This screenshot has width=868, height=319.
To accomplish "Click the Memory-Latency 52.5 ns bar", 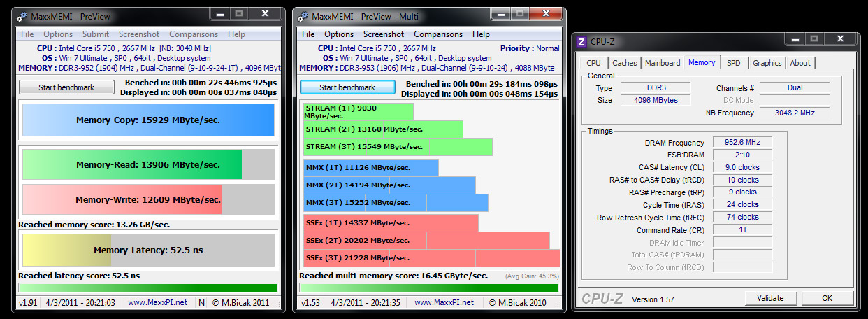I will 148,250.
